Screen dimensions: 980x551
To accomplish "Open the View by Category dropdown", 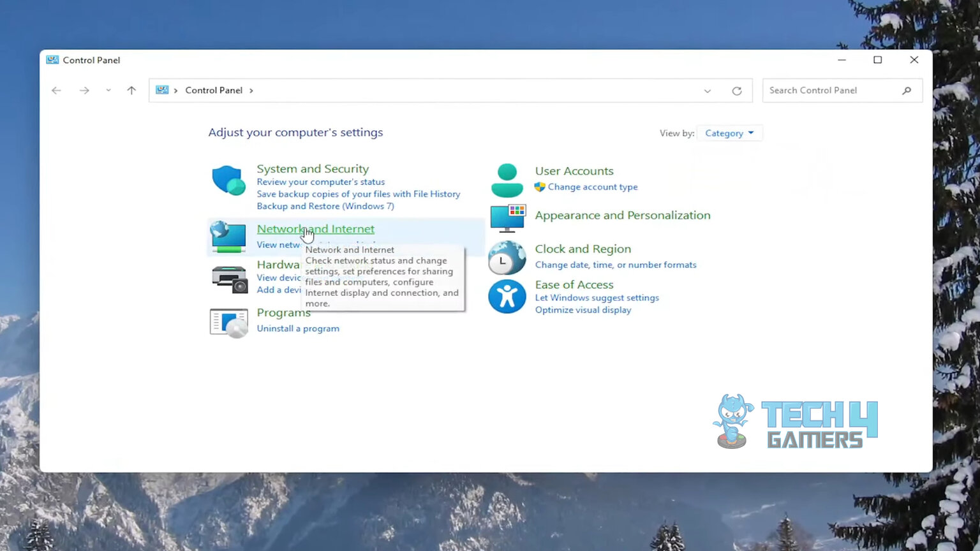I will (x=730, y=133).
